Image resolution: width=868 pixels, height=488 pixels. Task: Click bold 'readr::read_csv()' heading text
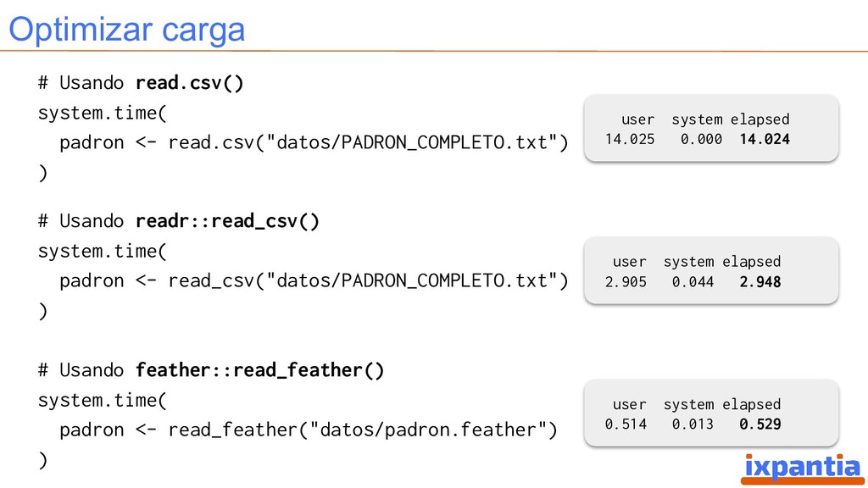(227, 221)
